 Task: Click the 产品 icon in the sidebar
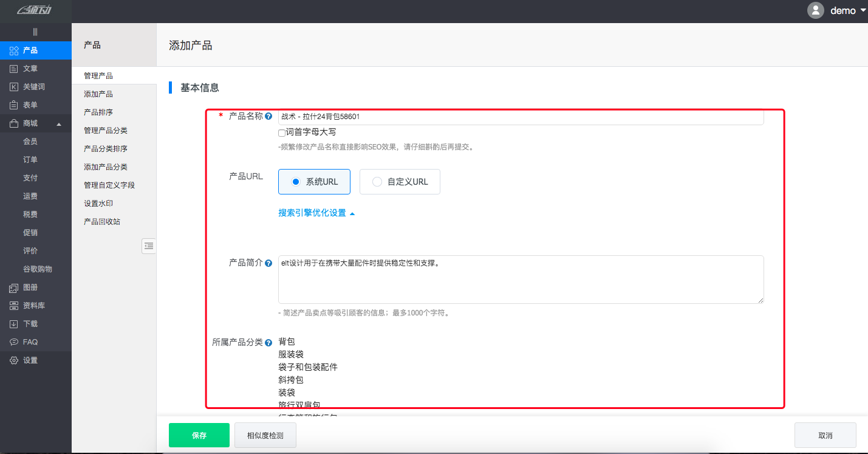(x=14, y=50)
